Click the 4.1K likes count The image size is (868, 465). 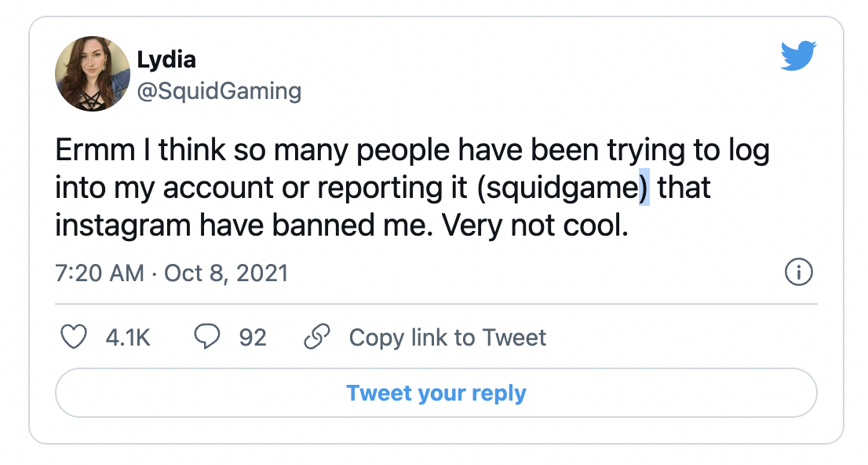click(x=127, y=338)
